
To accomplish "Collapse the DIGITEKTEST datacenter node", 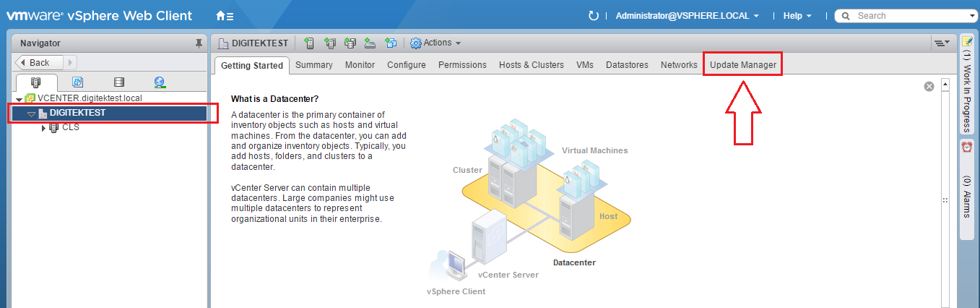I will [x=31, y=114].
